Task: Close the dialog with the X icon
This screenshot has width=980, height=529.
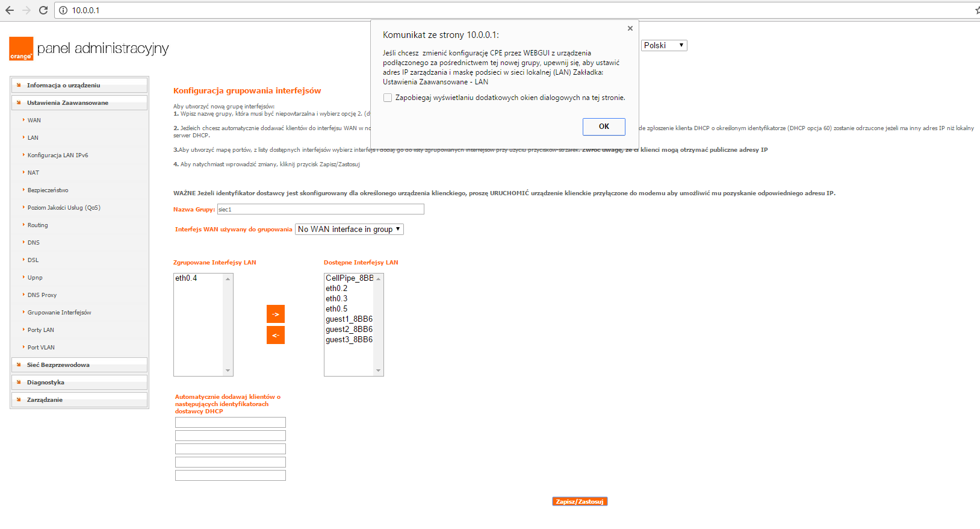Action: coord(630,28)
